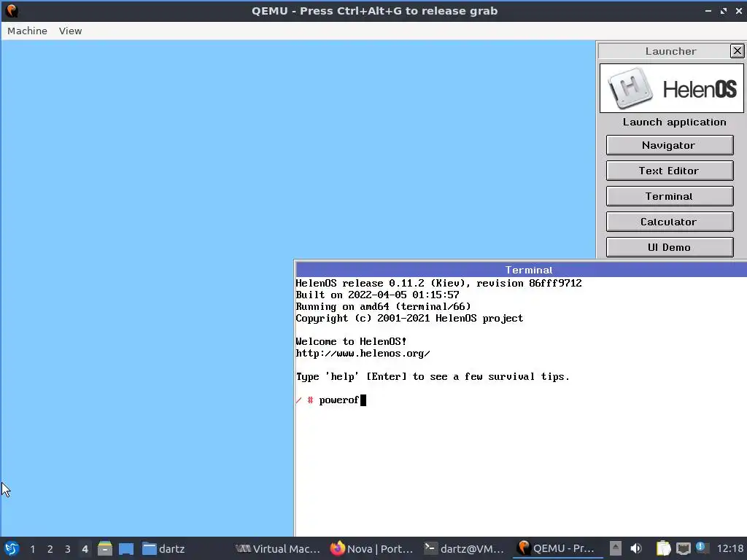The image size is (747, 560).
Task: Open the clipboard manager tray icon
Action: pos(663,548)
